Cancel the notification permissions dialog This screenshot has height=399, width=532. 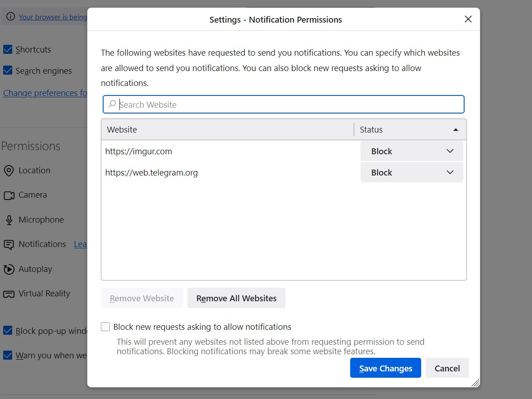[447, 368]
